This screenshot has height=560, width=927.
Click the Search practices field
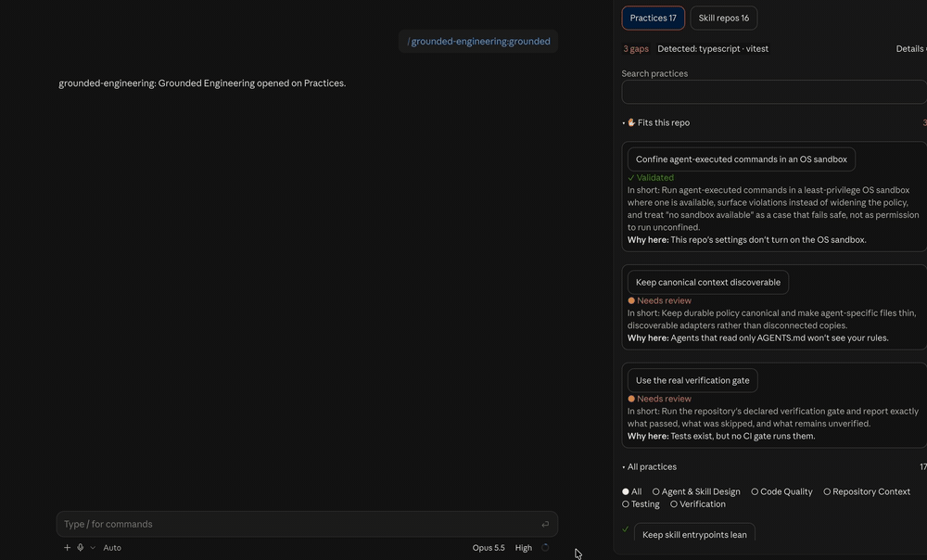774,92
